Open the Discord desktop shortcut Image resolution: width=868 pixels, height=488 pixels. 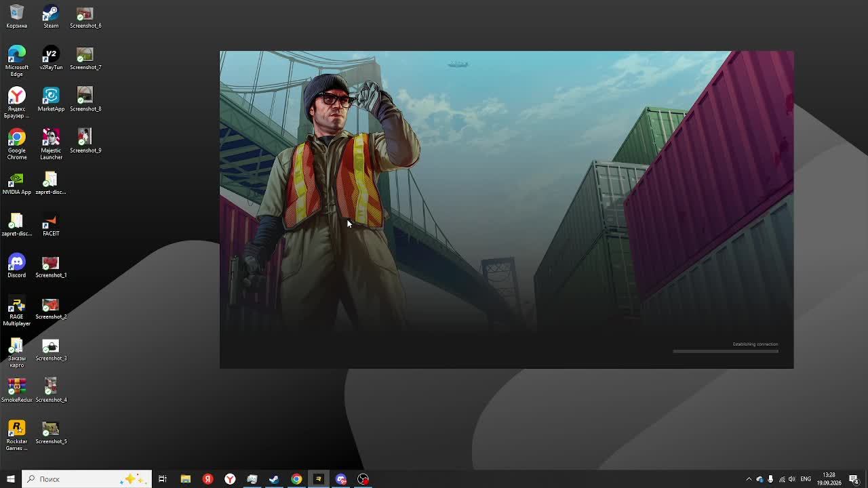click(16, 266)
